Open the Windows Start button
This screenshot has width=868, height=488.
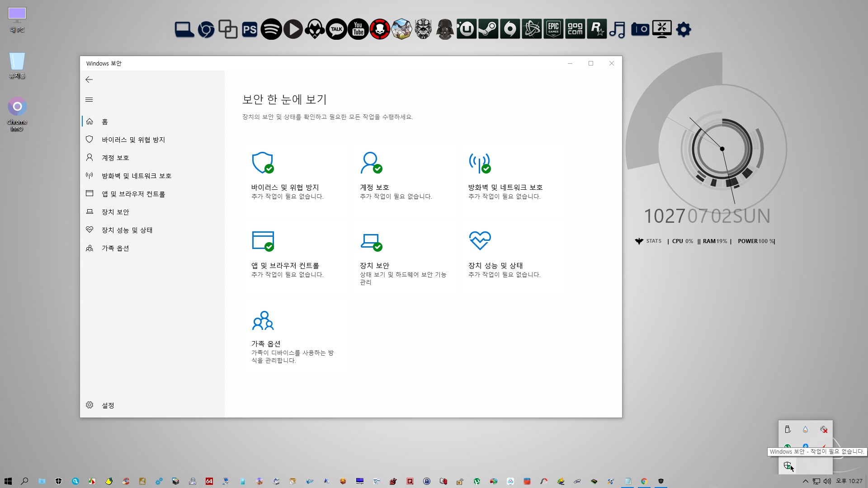pyautogui.click(x=8, y=481)
